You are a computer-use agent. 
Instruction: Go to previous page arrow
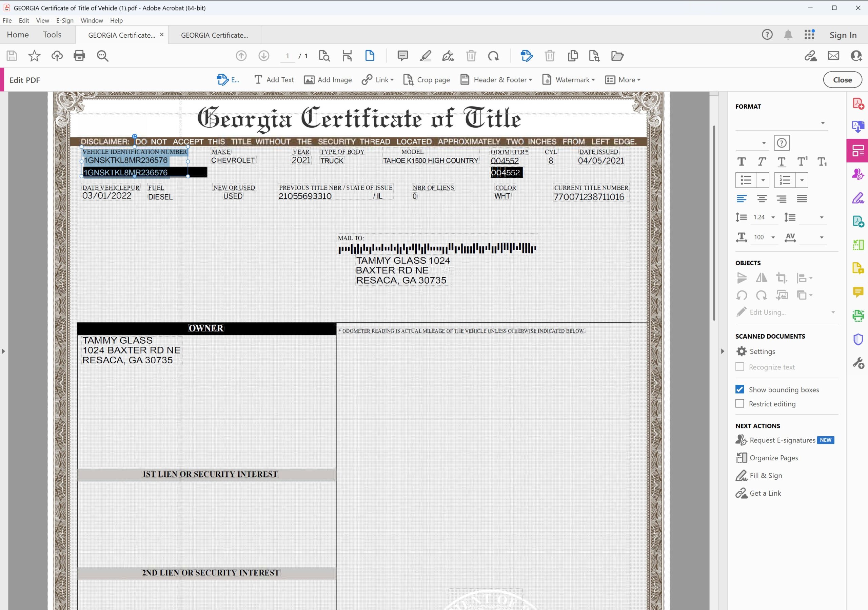pos(241,56)
